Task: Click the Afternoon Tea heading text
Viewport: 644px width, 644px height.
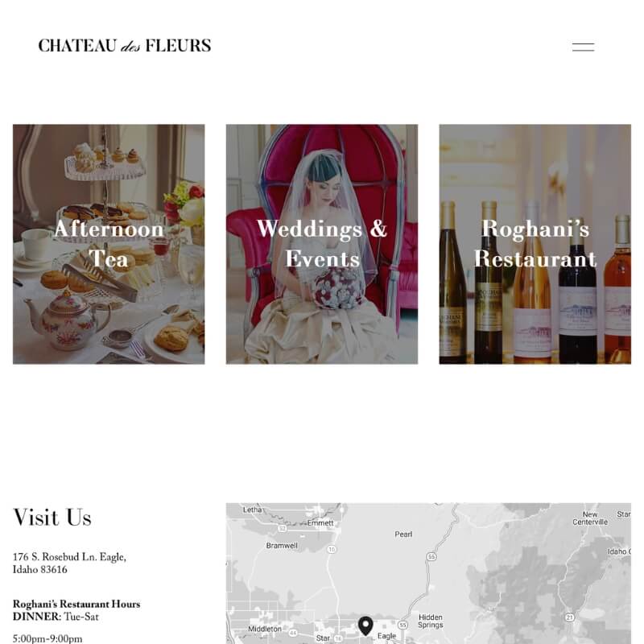Action: click(x=109, y=244)
